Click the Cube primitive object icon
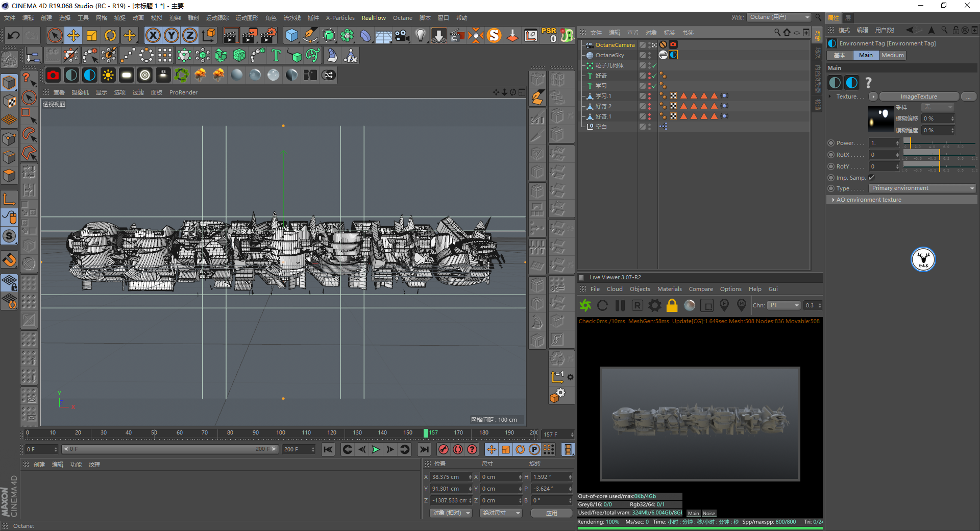This screenshot has height=531, width=980. (291, 35)
